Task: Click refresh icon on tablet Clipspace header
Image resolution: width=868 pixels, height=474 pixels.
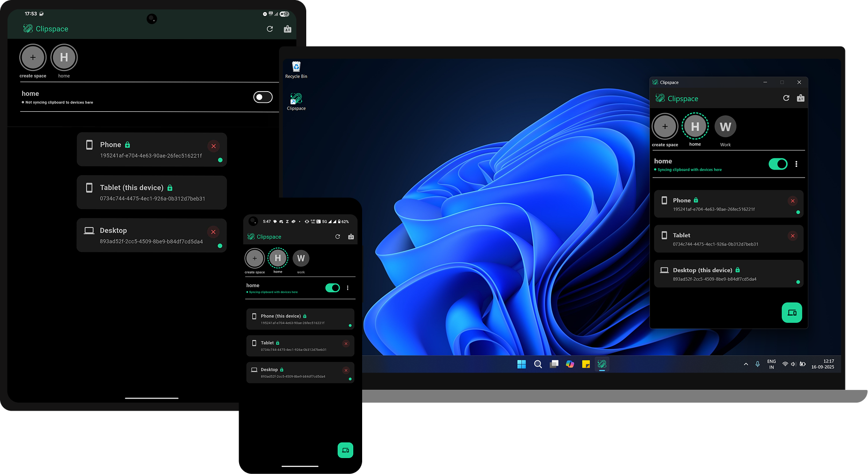Action: pyautogui.click(x=270, y=29)
